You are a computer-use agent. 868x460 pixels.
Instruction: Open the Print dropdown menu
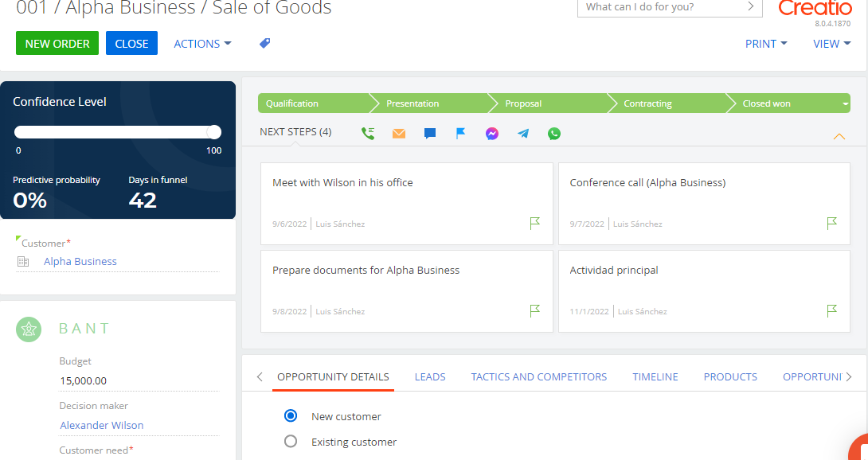tap(766, 44)
